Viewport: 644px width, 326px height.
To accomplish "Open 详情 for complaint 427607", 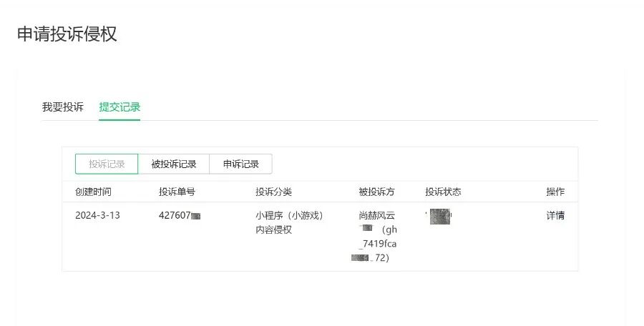I will tap(555, 216).
